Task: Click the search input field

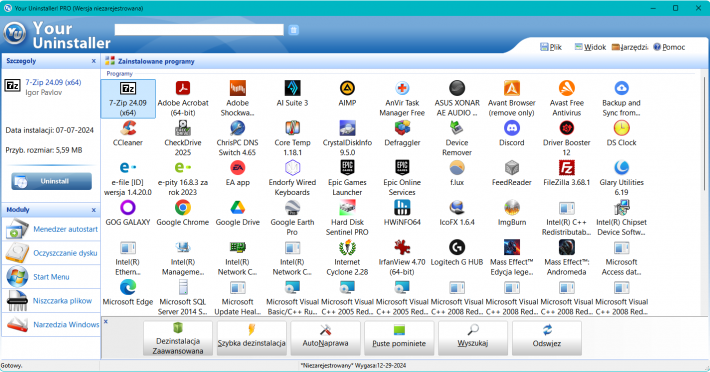Action: point(199,30)
